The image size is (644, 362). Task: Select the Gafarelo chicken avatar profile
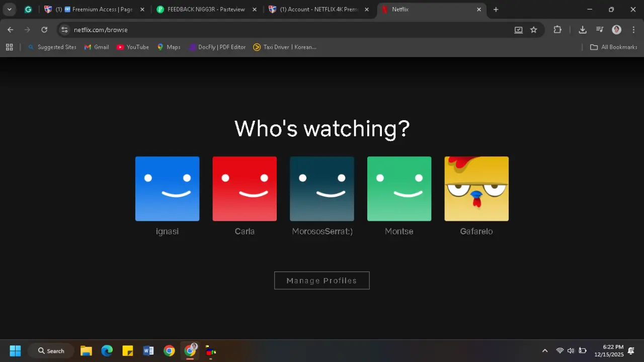point(476,189)
